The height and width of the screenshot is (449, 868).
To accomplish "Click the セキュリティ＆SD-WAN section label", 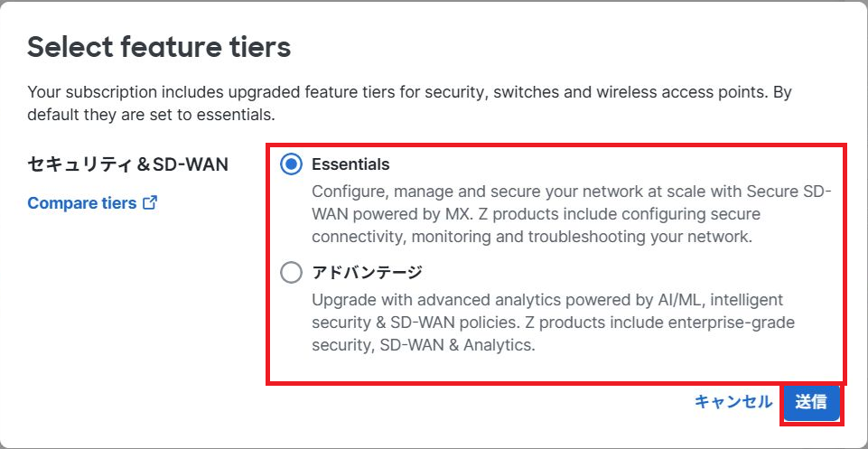I will 128,164.
